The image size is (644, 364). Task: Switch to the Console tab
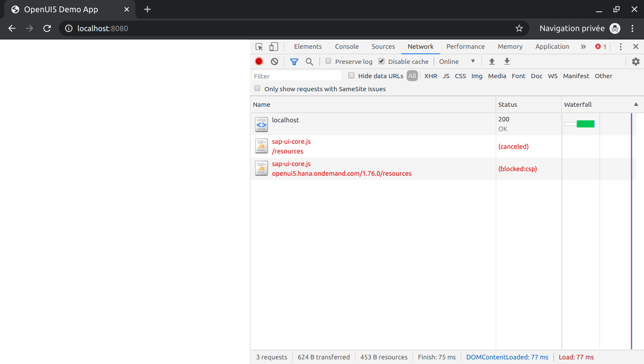[347, 47]
